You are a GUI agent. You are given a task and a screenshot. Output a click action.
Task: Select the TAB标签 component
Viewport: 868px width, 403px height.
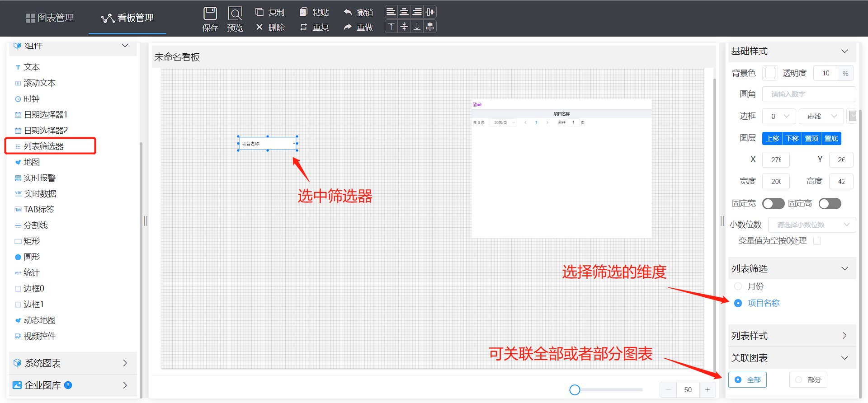(34, 210)
